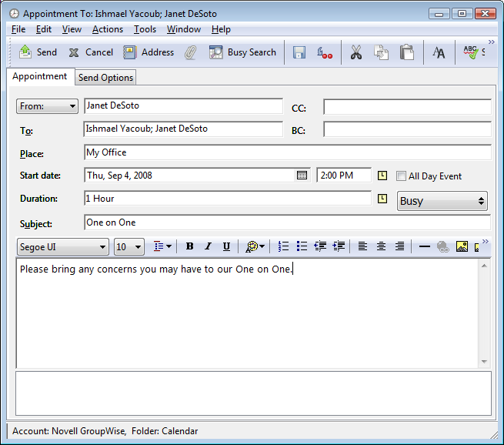Open the From dropdown button
This screenshot has width=504, height=445.
47,106
